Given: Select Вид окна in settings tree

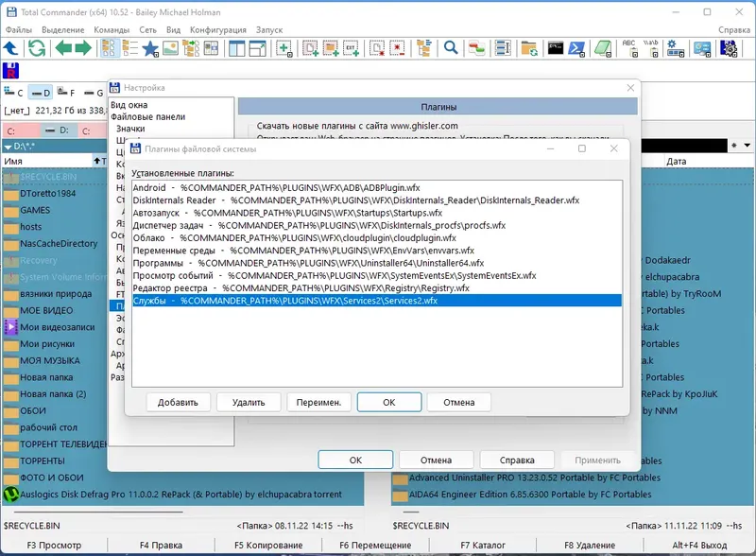Looking at the screenshot, I should pos(129,105).
